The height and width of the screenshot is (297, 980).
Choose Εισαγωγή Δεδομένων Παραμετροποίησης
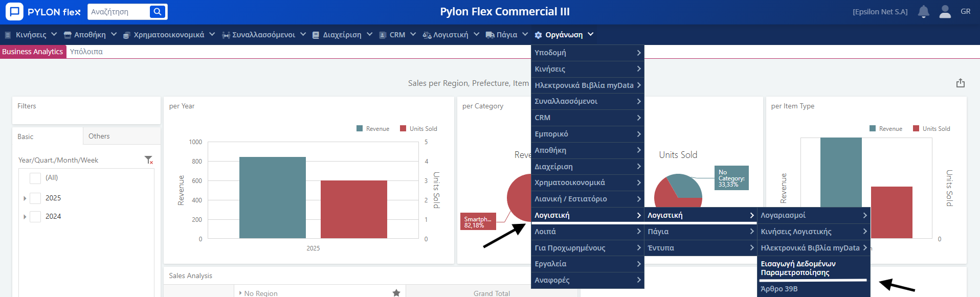(x=814, y=268)
